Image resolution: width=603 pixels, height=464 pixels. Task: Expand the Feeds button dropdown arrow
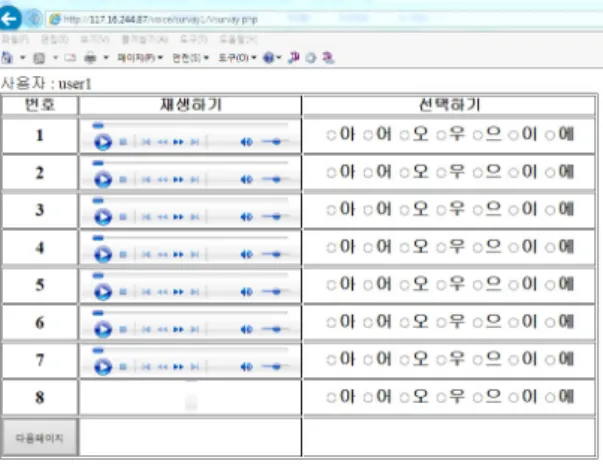coord(55,58)
